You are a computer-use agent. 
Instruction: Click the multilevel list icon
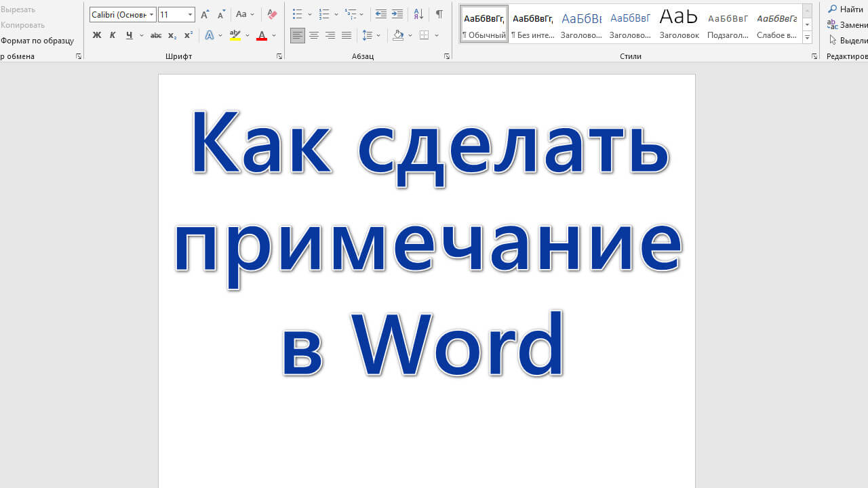(350, 14)
